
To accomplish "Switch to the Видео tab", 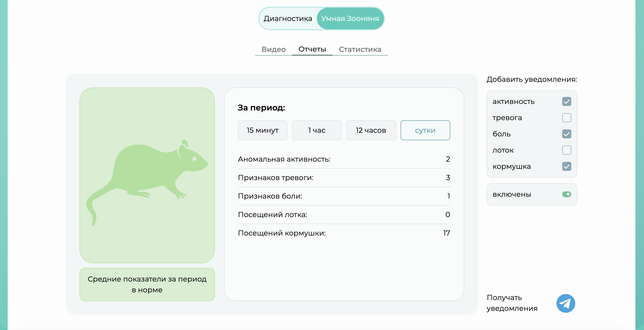I will [273, 49].
